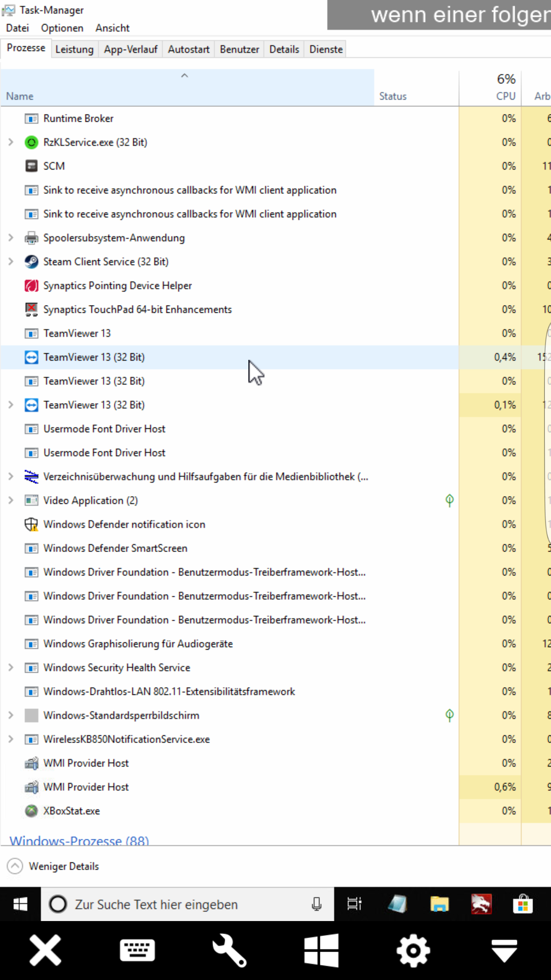Screen dimensions: 551x980
Task: Click Weniger Details button
Action: coord(53,866)
